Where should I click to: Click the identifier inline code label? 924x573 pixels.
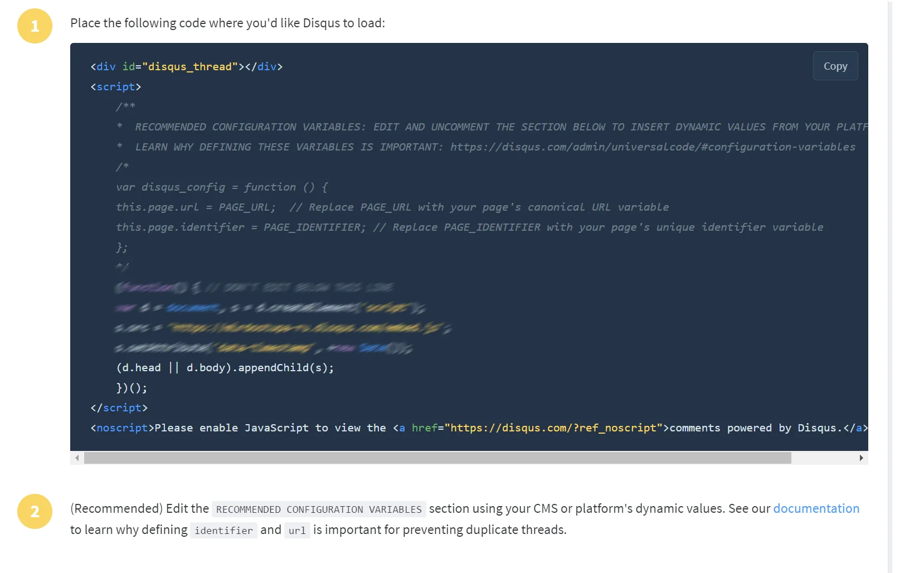pos(223,531)
